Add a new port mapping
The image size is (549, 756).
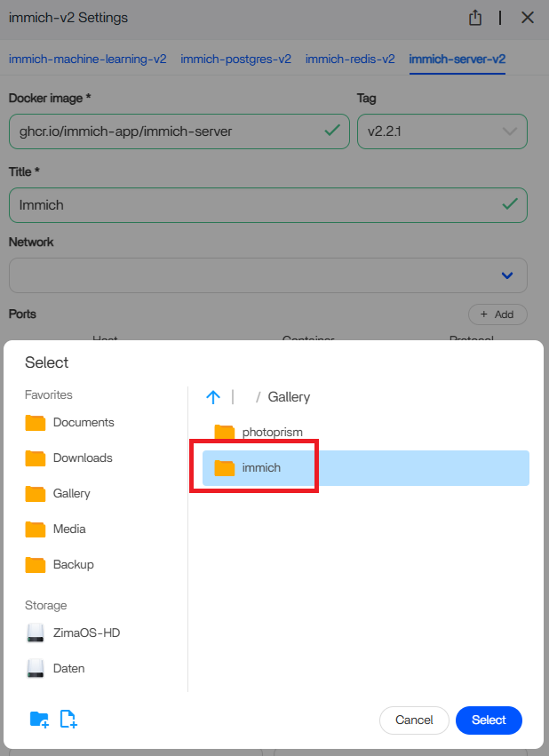click(x=497, y=314)
